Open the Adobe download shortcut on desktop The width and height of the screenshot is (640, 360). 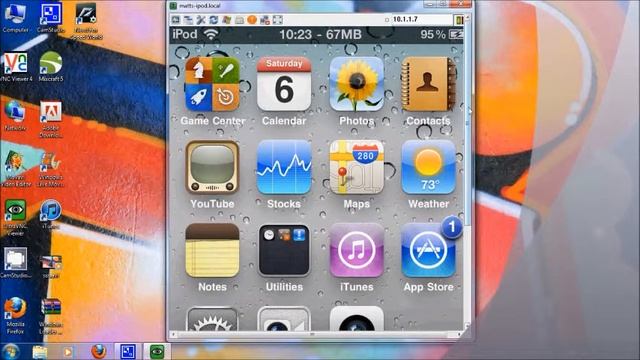(51, 119)
